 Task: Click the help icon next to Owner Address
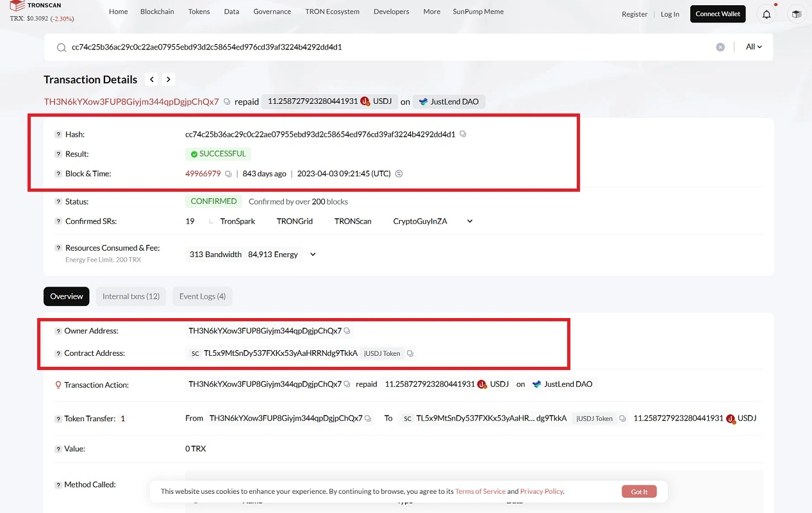[x=58, y=332]
